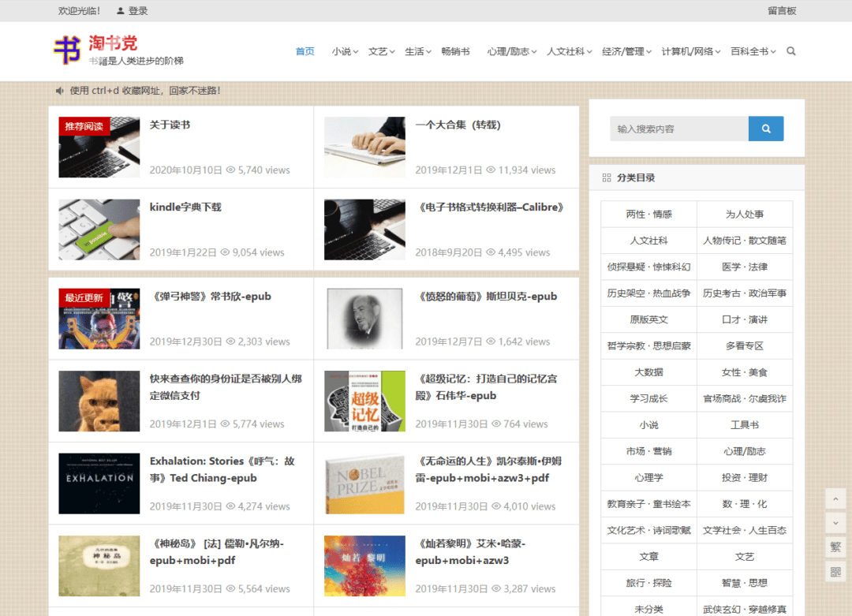852x616 pixels.
Task: Click the speaker announcement icon
Action: click(x=59, y=91)
